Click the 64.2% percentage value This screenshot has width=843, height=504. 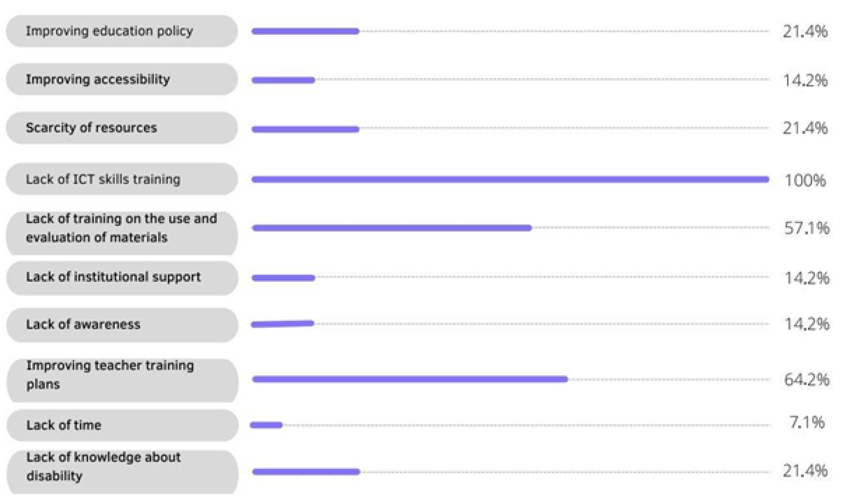coord(806,379)
